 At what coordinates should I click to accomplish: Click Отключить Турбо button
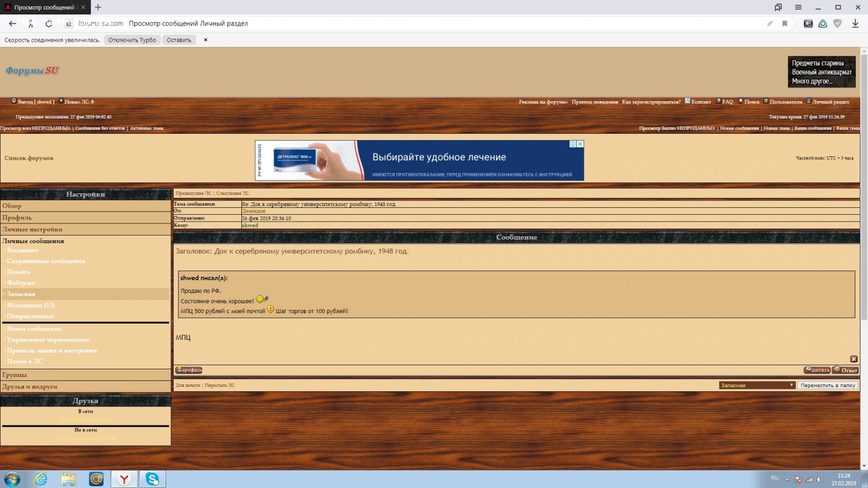click(132, 40)
